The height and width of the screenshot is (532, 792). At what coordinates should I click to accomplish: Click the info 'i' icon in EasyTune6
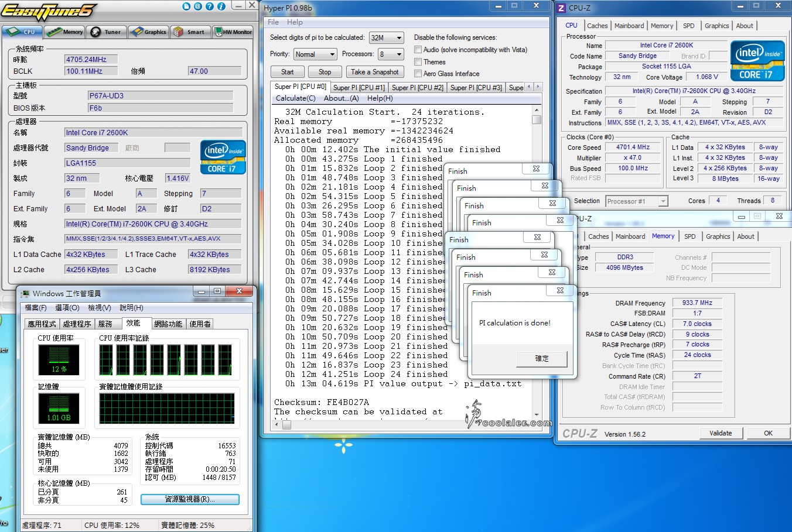click(x=221, y=6)
